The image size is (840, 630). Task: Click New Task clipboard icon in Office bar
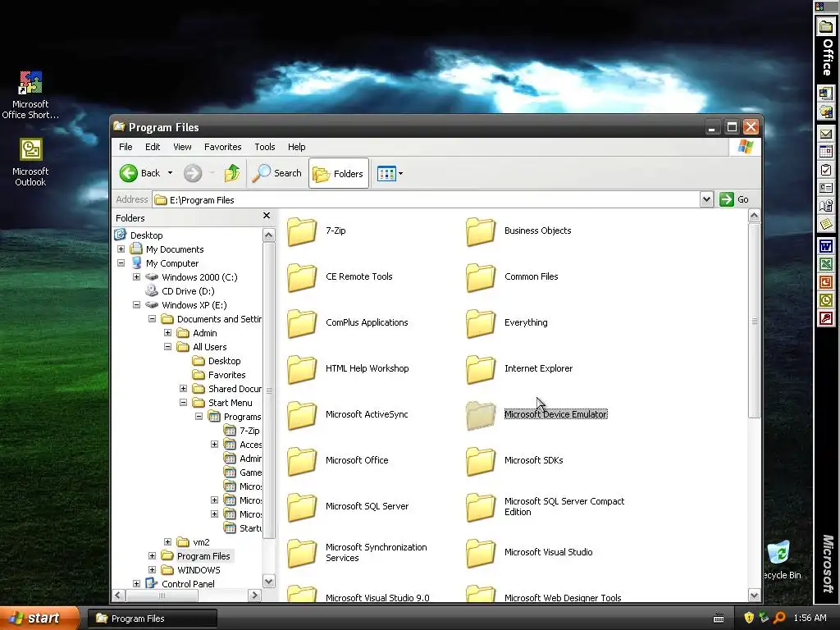click(825, 170)
